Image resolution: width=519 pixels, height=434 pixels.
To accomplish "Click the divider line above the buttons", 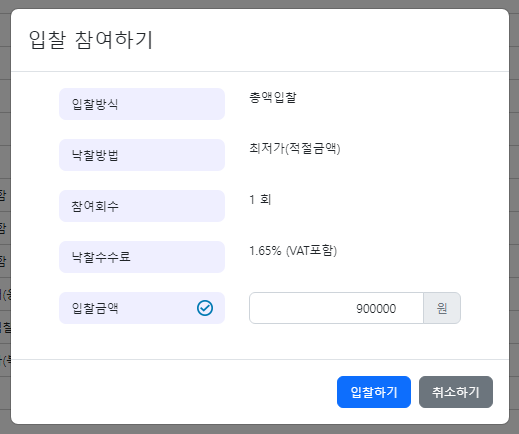I will pos(260,359).
